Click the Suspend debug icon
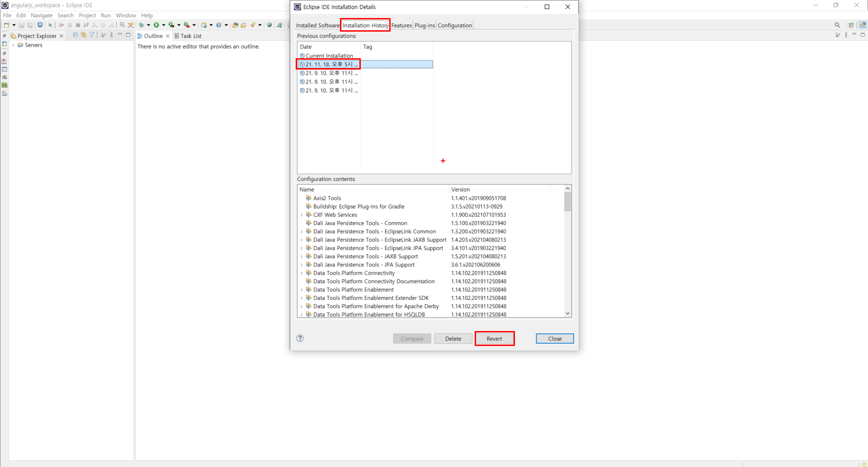This screenshot has width=868, height=467. click(70, 25)
